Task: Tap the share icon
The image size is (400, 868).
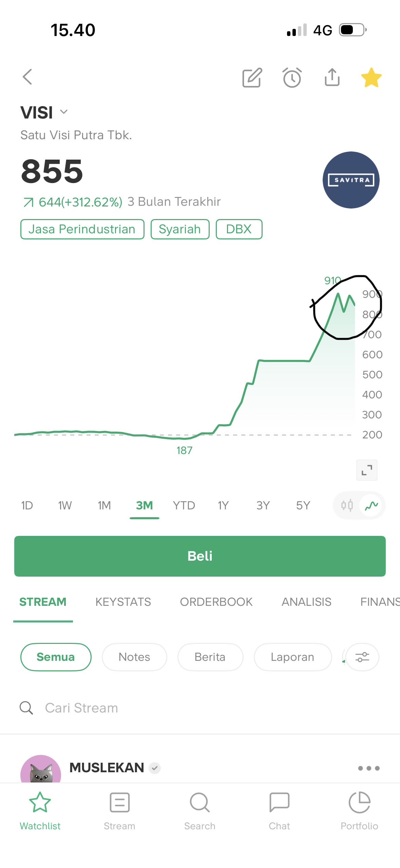Action: click(332, 77)
